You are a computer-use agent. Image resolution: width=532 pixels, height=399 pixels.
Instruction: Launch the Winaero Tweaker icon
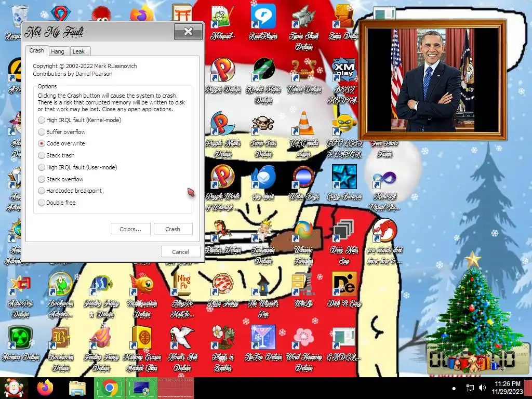[x=304, y=242]
